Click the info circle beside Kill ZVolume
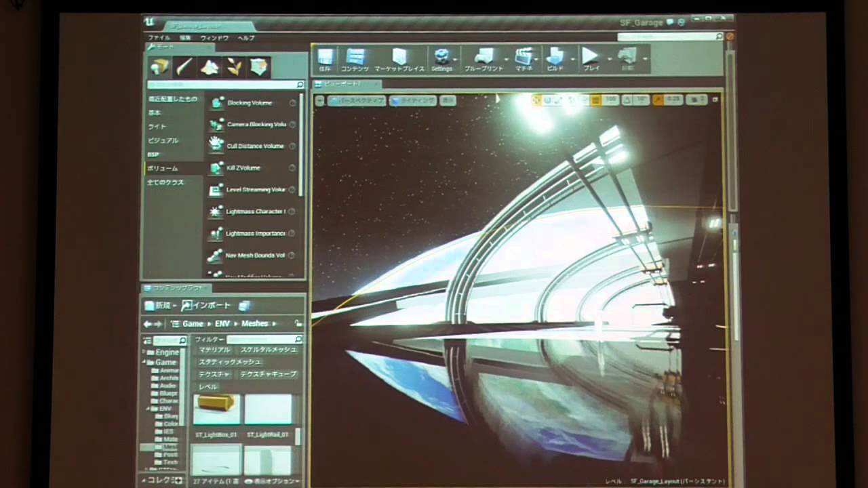868x488 pixels. point(292,167)
